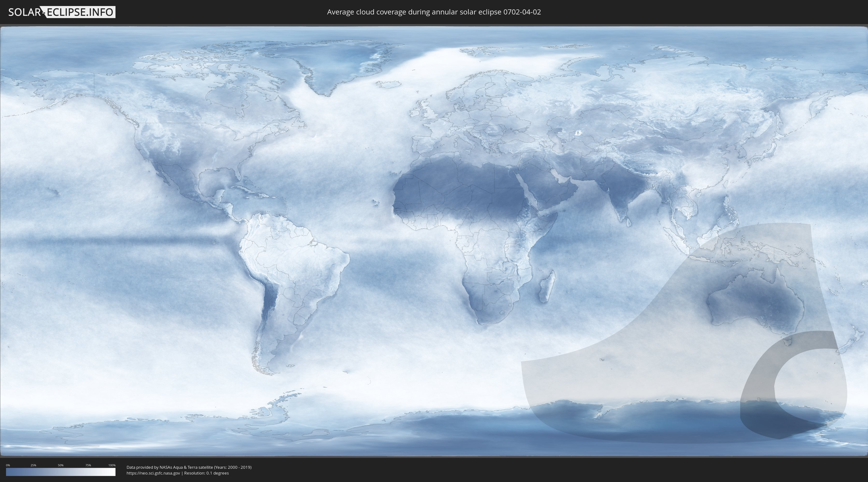Click the 75% legend label
The height and width of the screenshot is (482, 868).
(88, 465)
